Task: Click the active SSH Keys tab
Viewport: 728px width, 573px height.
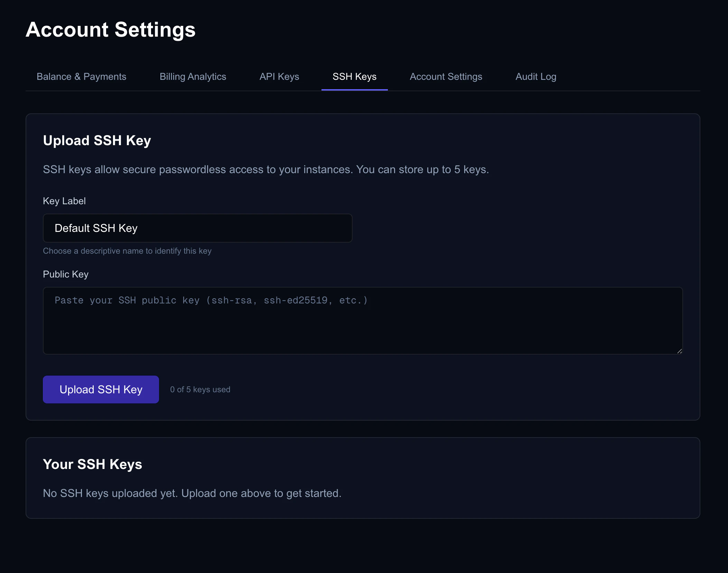Action: coord(354,76)
